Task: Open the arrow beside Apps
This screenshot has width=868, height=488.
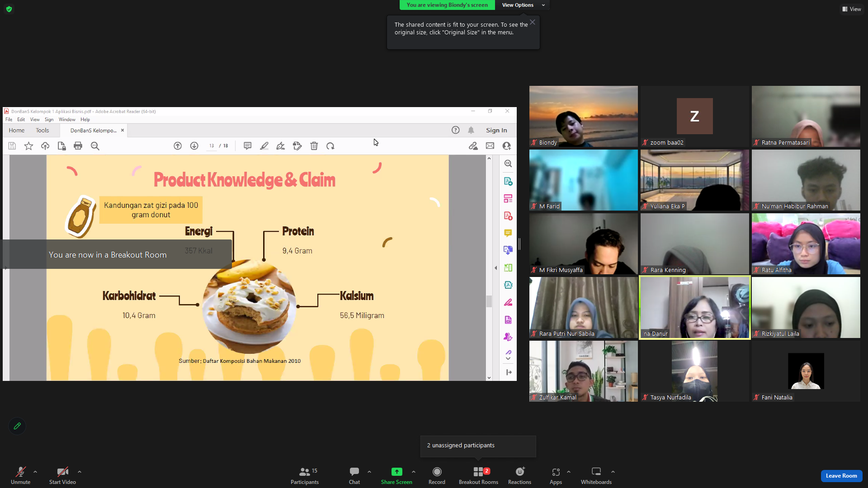Action: 569,472
